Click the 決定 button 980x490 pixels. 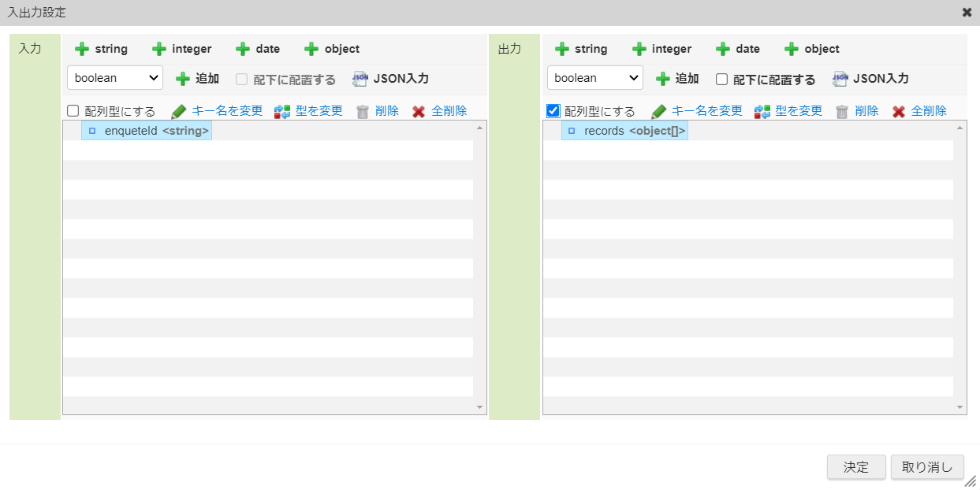coord(856,467)
